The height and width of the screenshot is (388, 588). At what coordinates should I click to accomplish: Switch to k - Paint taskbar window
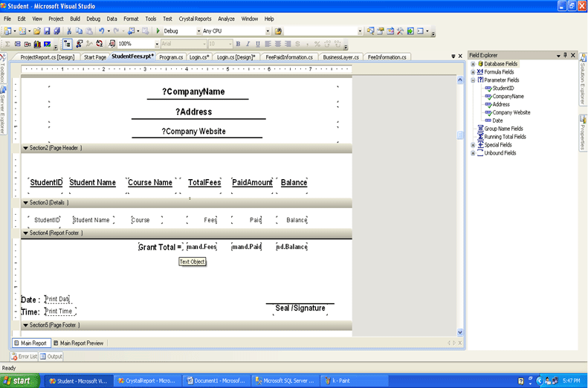(355, 381)
